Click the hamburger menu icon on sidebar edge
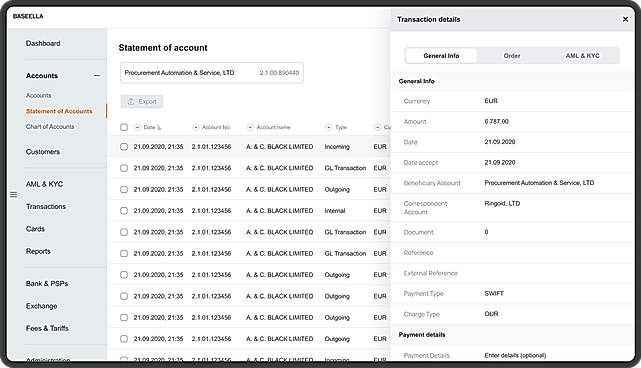Viewport: 641px width, 368px height. [13, 195]
